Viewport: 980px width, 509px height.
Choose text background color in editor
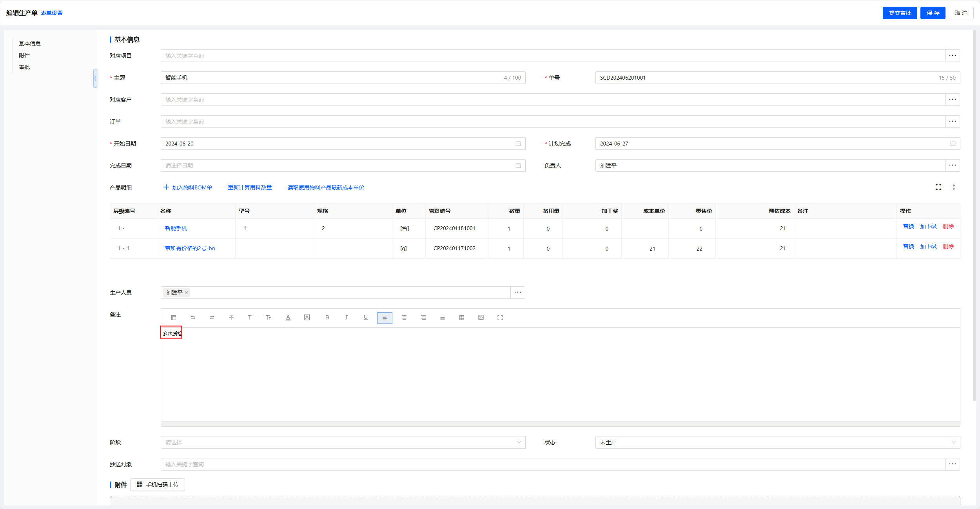(307, 318)
